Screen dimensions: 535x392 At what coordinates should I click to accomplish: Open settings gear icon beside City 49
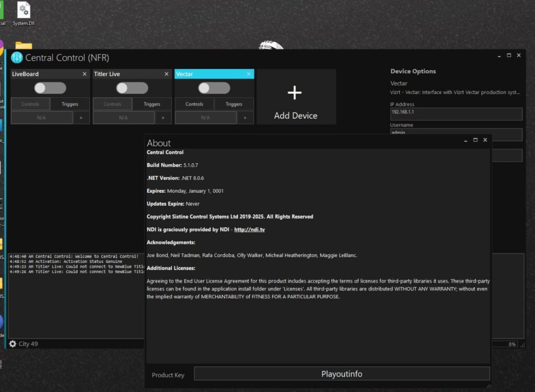(13, 344)
